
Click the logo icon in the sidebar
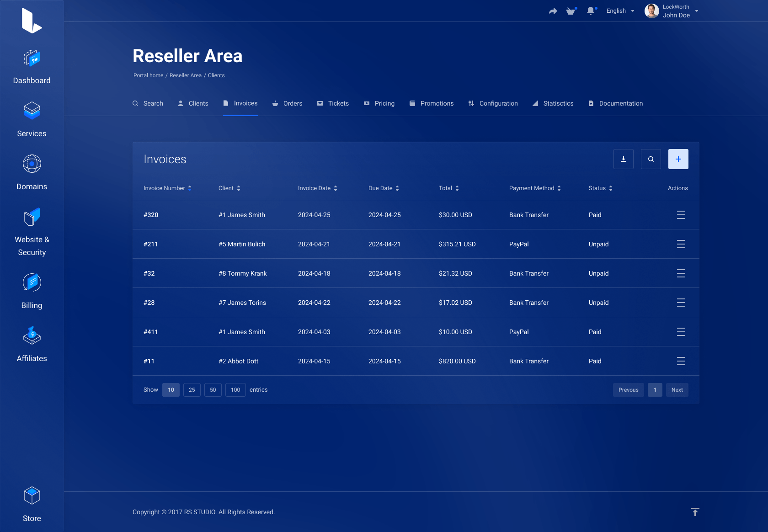tap(32, 21)
